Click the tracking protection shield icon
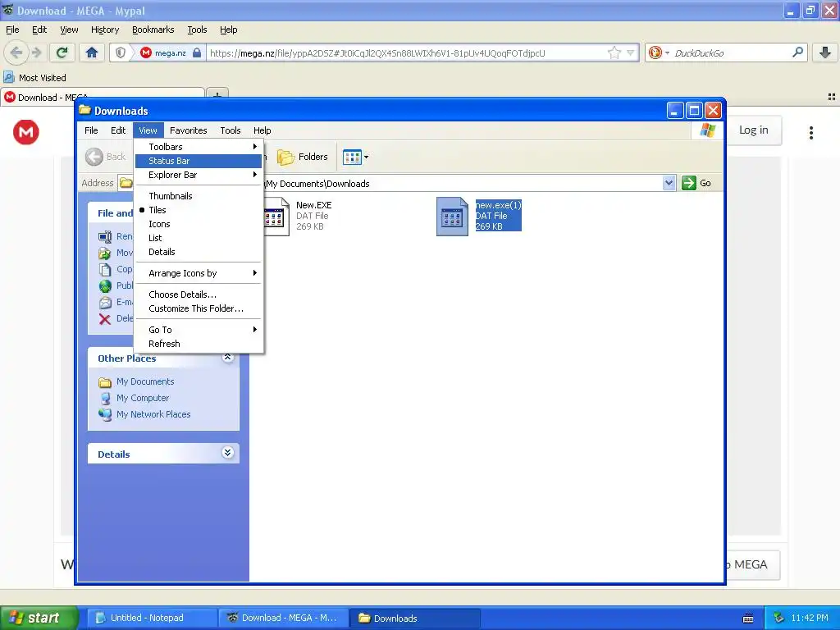The width and height of the screenshot is (840, 630). coord(121,52)
